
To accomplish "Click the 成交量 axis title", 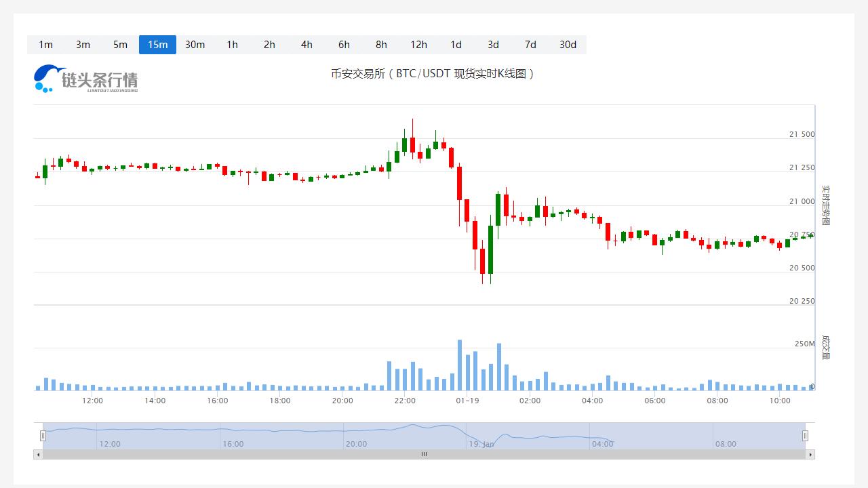I will (x=825, y=347).
